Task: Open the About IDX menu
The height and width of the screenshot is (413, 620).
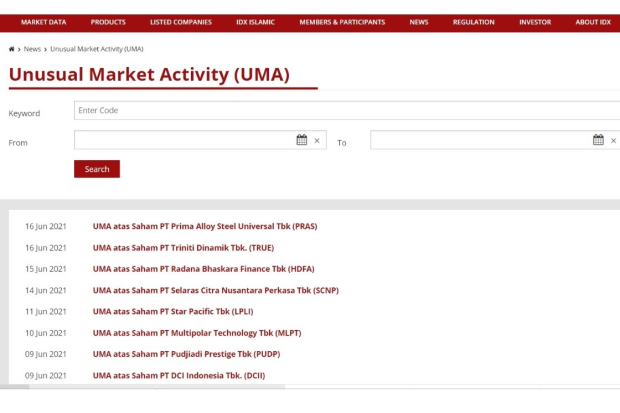Action: tap(593, 23)
